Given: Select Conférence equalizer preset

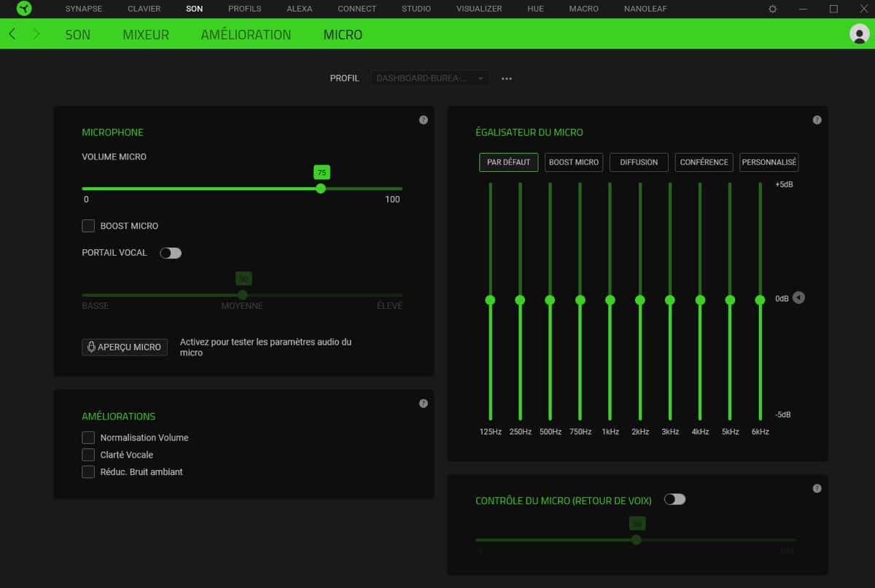Looking at the screenshot, I should (x=704, y=162).
